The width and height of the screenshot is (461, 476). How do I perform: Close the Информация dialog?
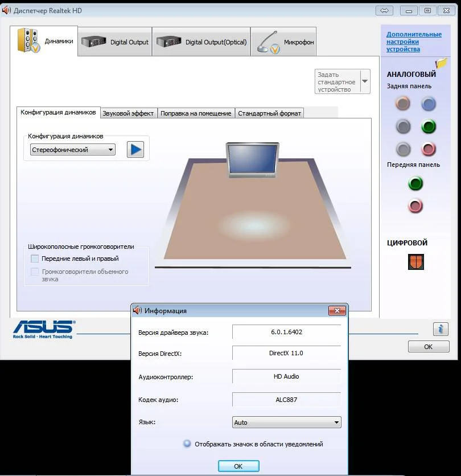(x=337, y=310)
